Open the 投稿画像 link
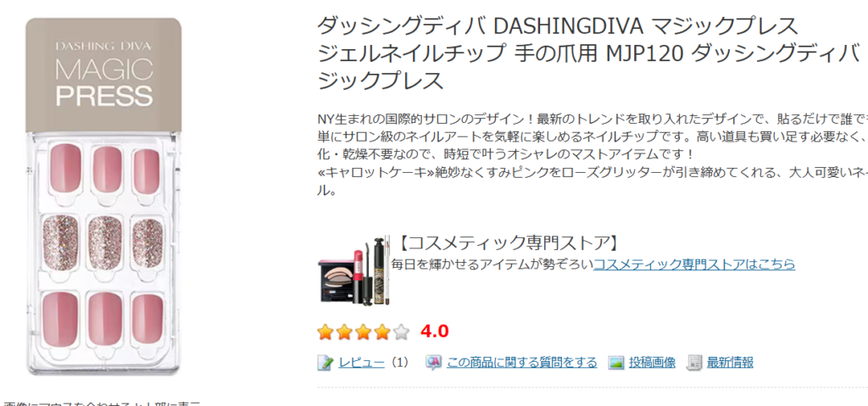868x406 pixels. point(652,363)
